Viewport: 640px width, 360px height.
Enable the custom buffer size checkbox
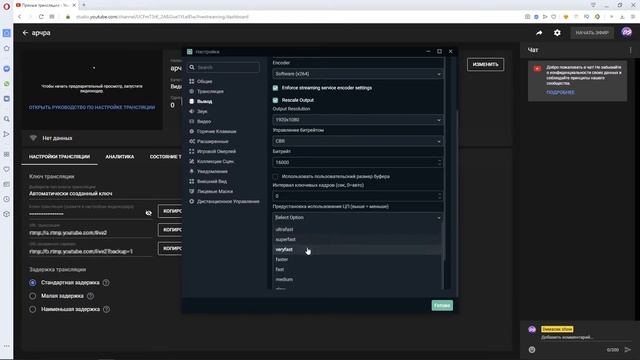[275, 176]
